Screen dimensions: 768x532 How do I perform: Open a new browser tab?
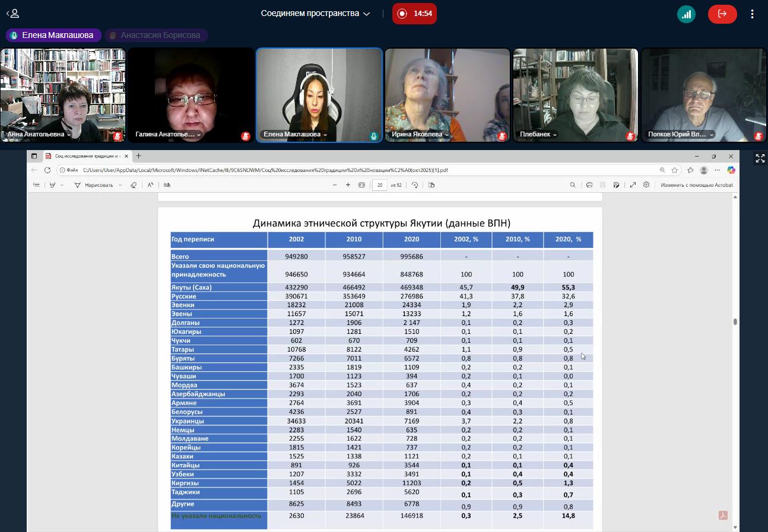point(138,156)
